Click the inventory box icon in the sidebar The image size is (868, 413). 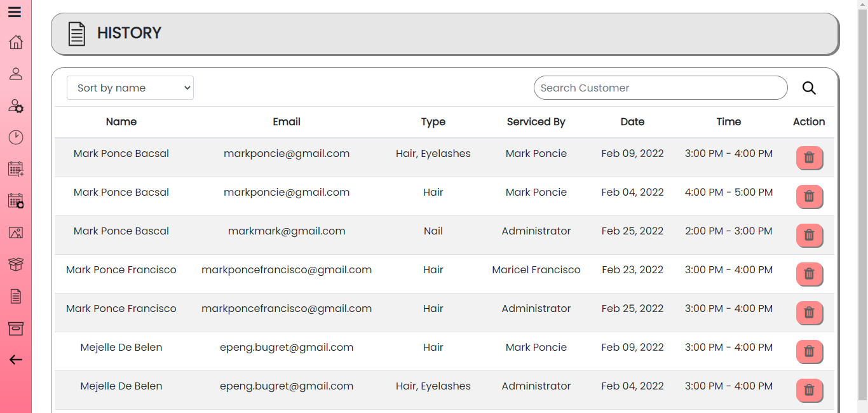click(x=15, y=264)
